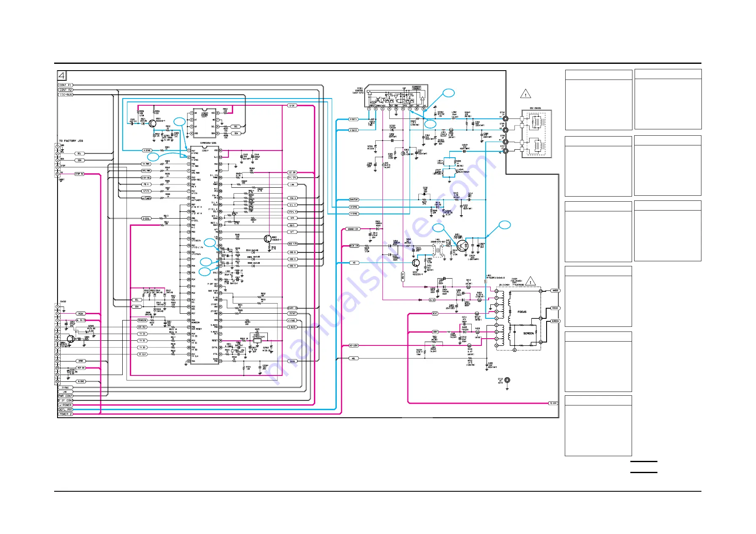The width and height of the screenshot is (756, 534).
Task: Select the Q401 horizontal output transistor symbol
Action: click(x=462, y=245)
